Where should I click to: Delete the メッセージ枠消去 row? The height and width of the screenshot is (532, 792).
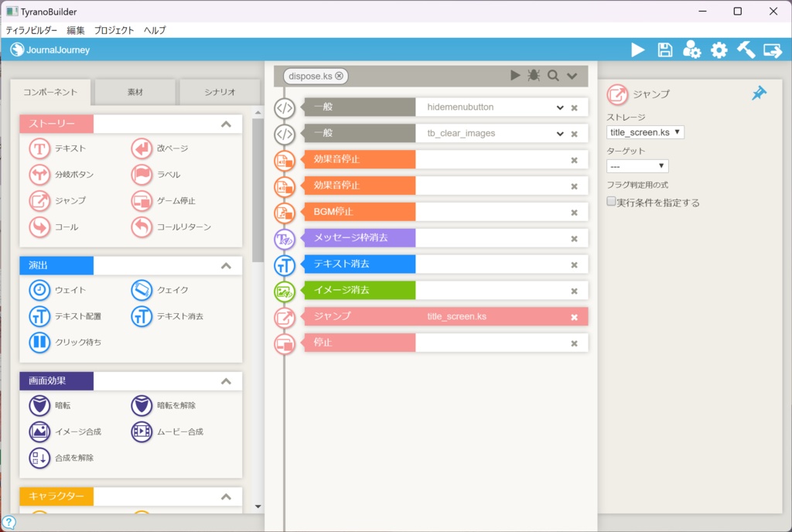tap(575, 239)
